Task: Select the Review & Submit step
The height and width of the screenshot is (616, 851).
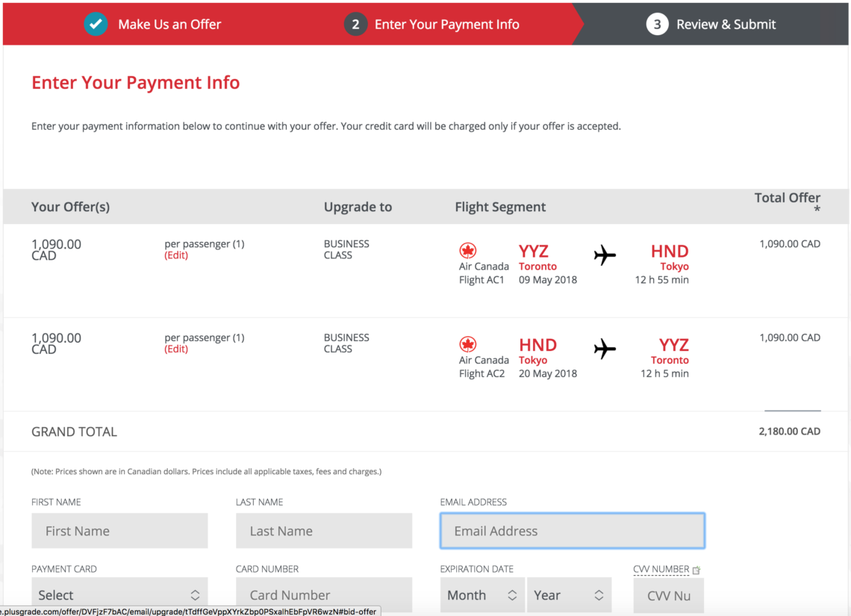Action: 726,25
